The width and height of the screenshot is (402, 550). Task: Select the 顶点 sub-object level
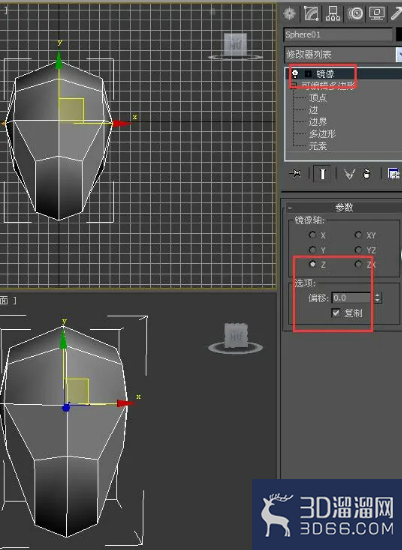tap(318, 98)
